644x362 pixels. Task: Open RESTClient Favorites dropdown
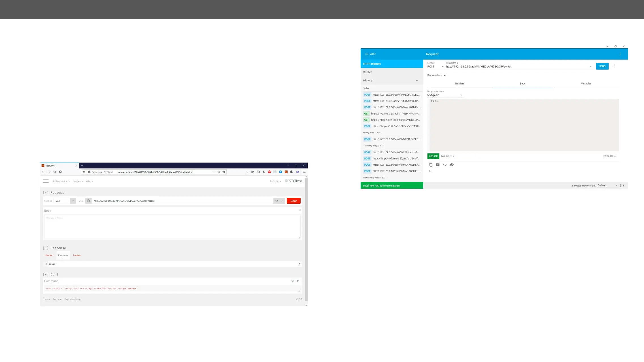point(275,181)
